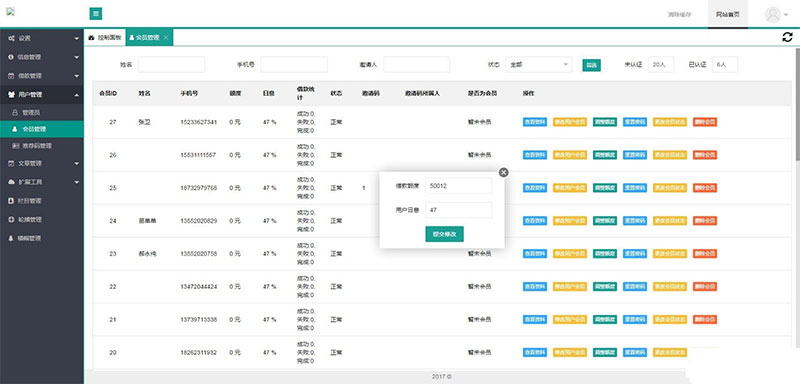The width and height of the screenshot is (800, 384).
Task: Click the user avatar icon in header
Action: 773,14
